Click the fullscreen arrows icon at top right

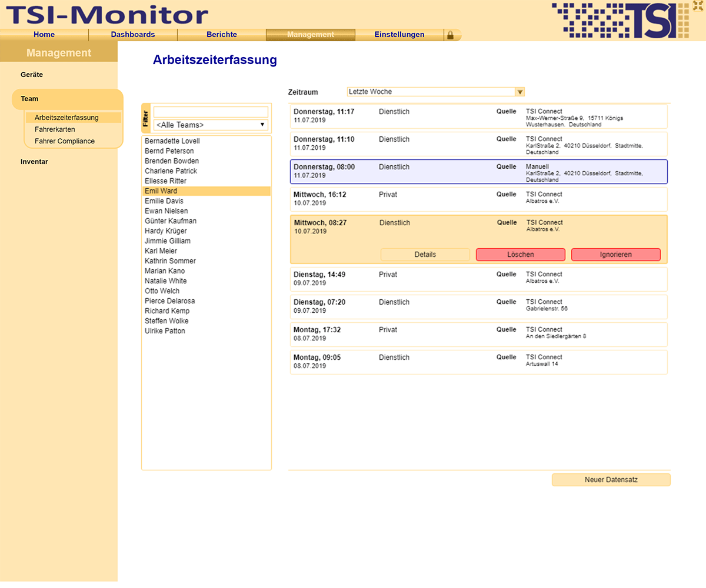(x=698, y=5)
